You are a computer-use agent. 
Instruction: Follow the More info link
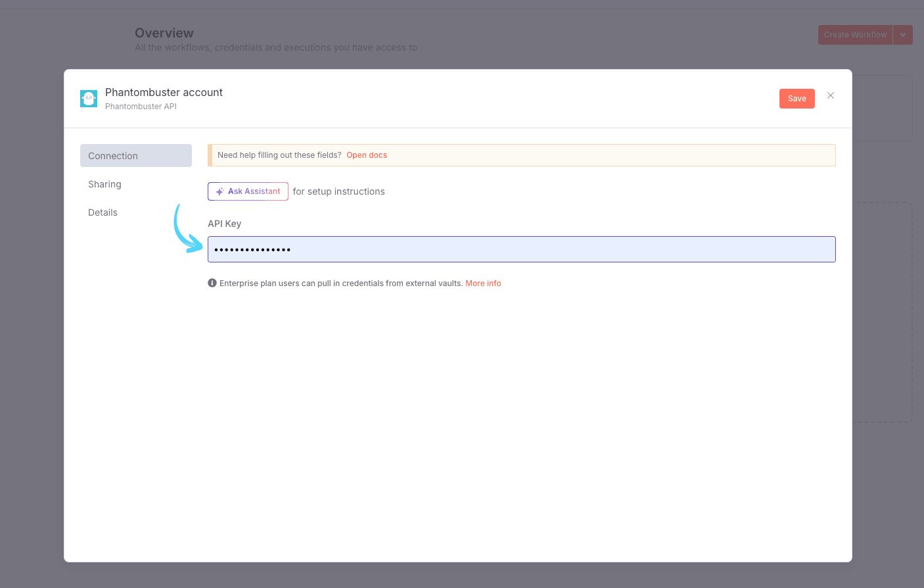[x=483, y=283]
